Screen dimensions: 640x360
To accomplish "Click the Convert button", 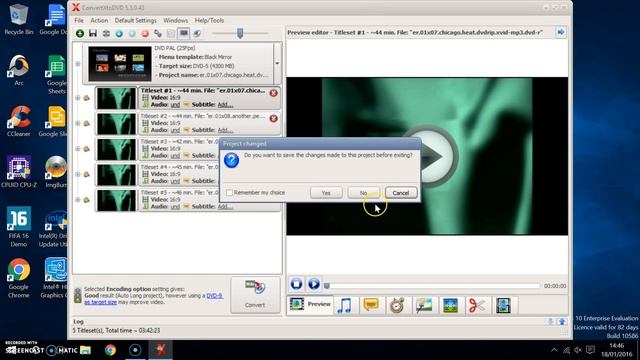I will click(x=255, y=295).
